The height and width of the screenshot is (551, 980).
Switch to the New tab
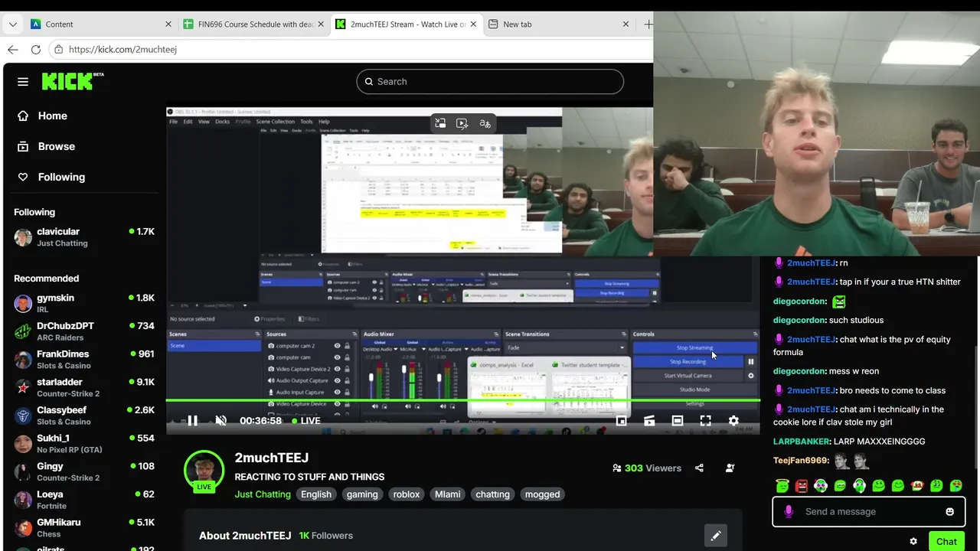pos(559,24)
